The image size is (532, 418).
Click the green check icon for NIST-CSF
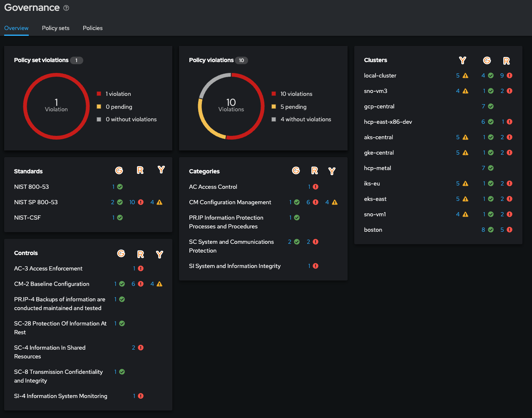[120, 218]
